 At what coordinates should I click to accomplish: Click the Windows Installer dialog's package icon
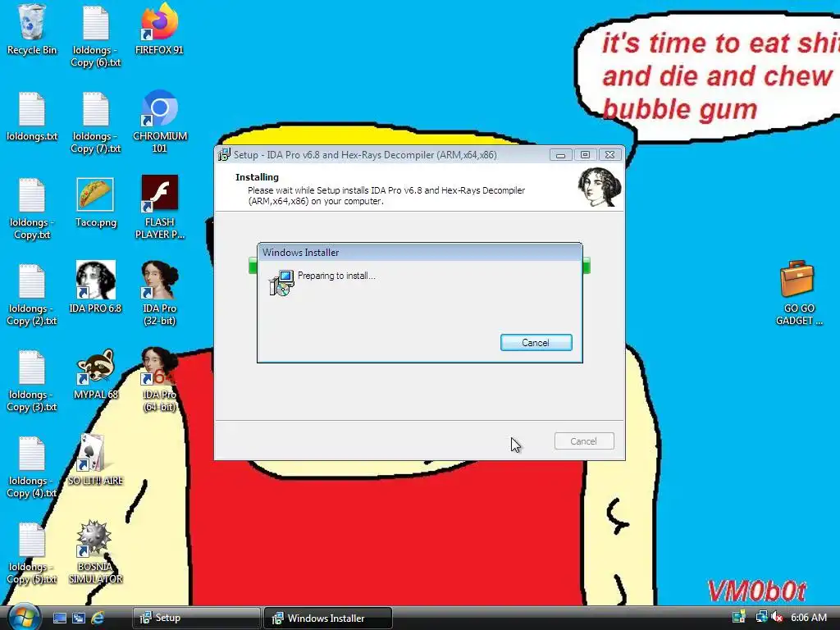click(281, 283)
